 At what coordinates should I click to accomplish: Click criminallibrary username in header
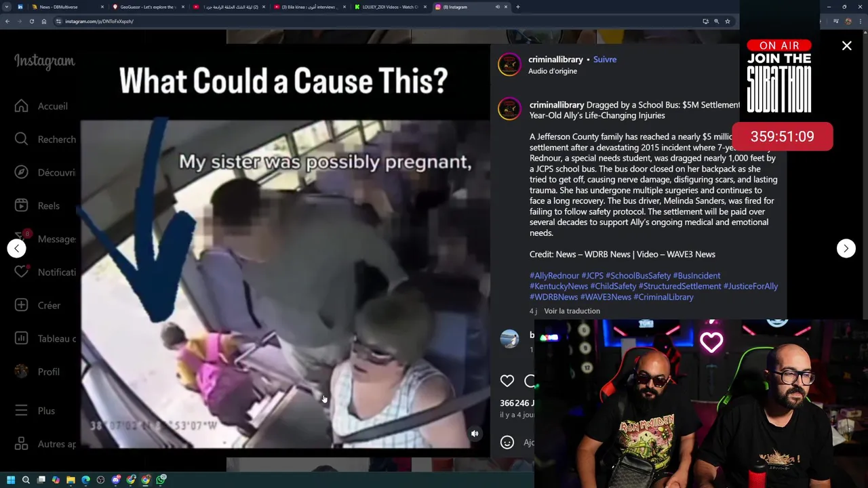pyautogui.click(x=555, y=60)
